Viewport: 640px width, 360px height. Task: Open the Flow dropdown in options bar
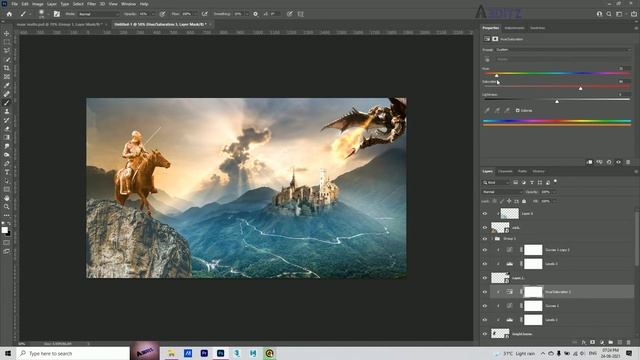point(195,14)
